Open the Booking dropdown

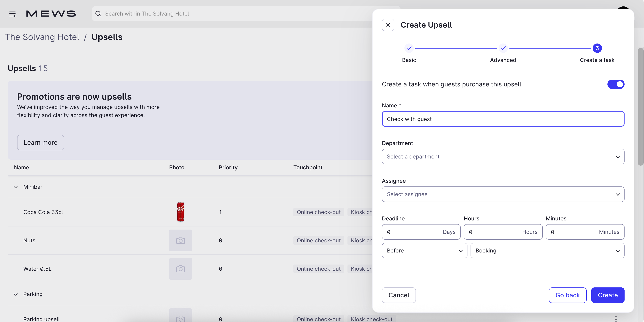(547, 251)
